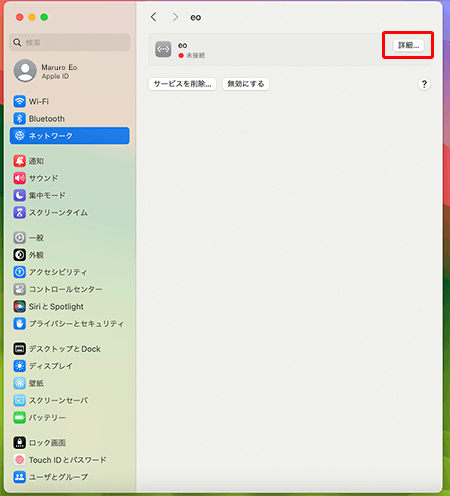Screen dimensions: 450x496
Task: Open スクリーンタイム hourglass icon
Action: [x=19, y=212]
